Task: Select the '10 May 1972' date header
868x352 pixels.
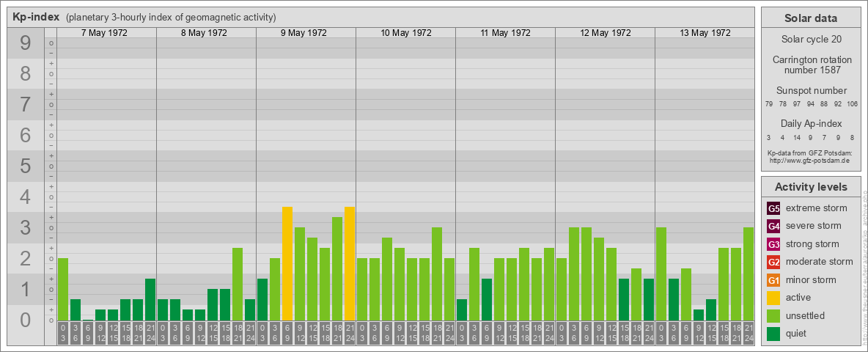Action: 405,33
